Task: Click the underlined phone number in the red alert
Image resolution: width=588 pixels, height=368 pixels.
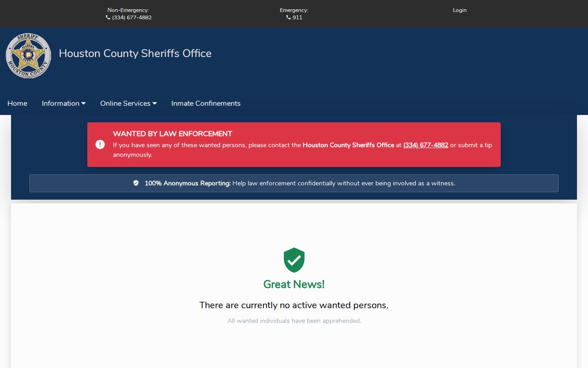Action: (426, 145)
